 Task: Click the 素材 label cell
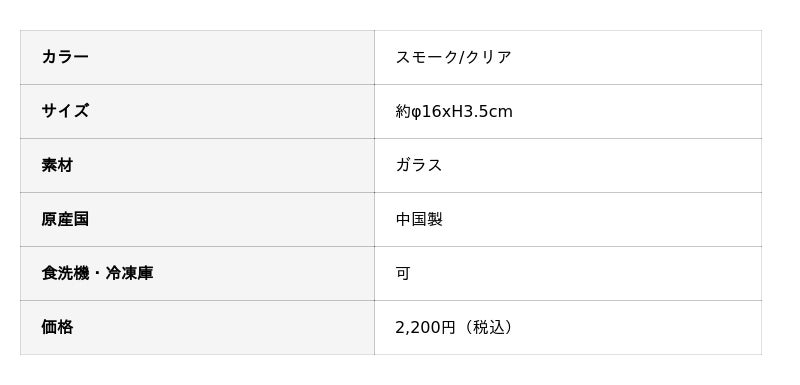click(197, 165)
